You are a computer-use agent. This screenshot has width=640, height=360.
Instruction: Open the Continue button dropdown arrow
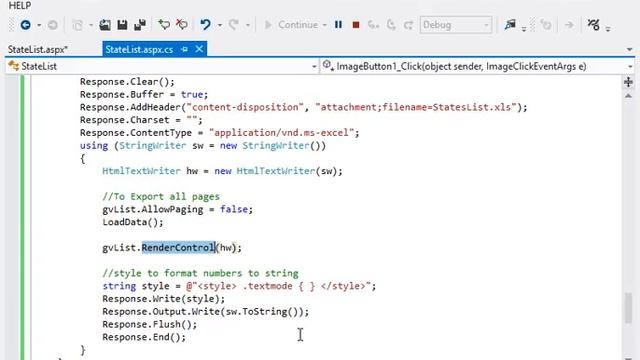tap(324, 25)
